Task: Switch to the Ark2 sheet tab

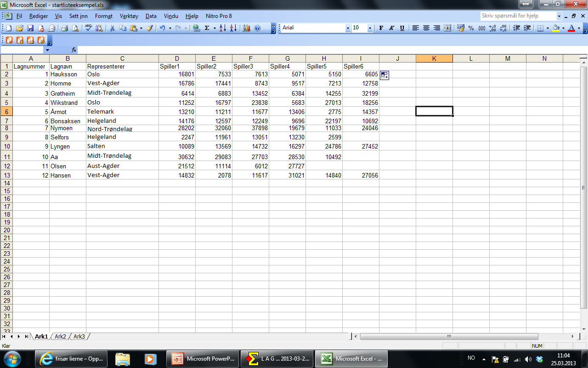Action: click(60, 337)
